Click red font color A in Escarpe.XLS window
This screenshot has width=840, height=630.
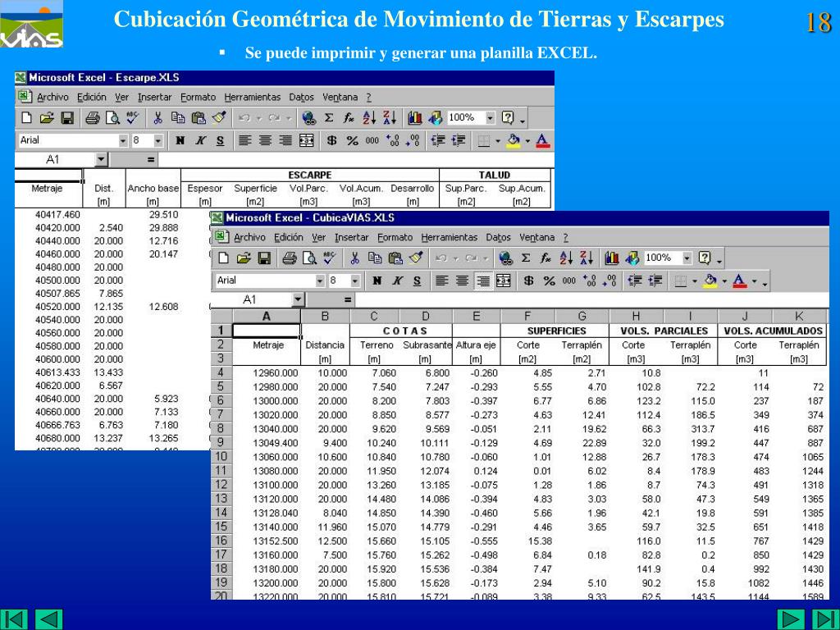point(543,140)
